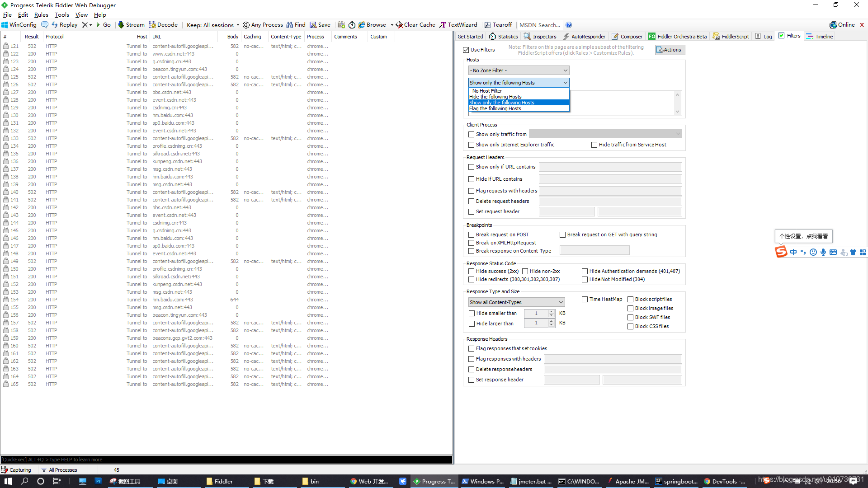868x488 pixels.
Task: Click the Find binoculars icon
Action: [x=290, y=25]
